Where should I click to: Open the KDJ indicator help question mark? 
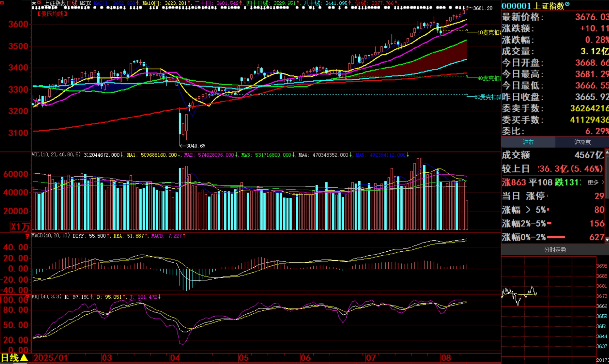coord(27,297)
